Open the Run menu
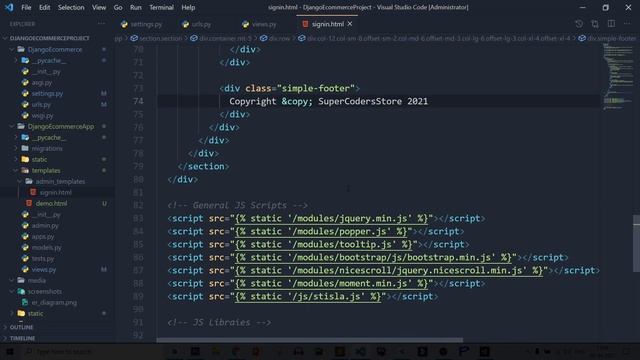This screenshot has height=360, width=640. click(x=136, y=7)
